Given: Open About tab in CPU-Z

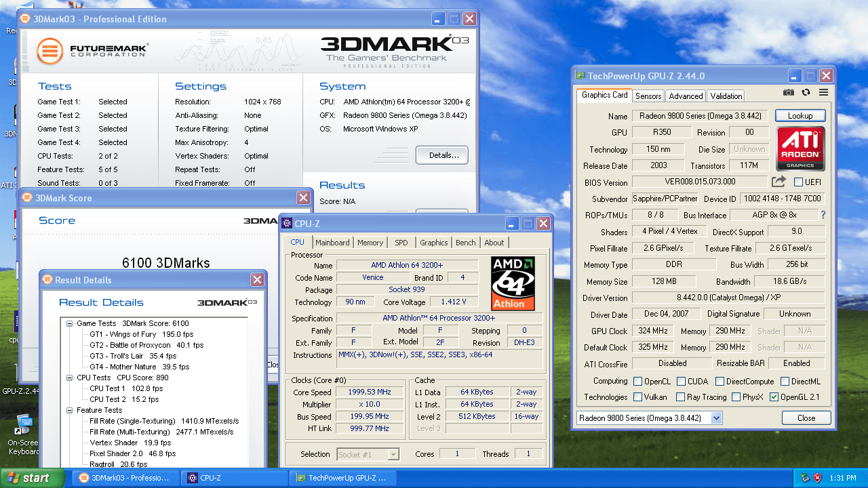Looking at the screenshot, I should point(494,243).
